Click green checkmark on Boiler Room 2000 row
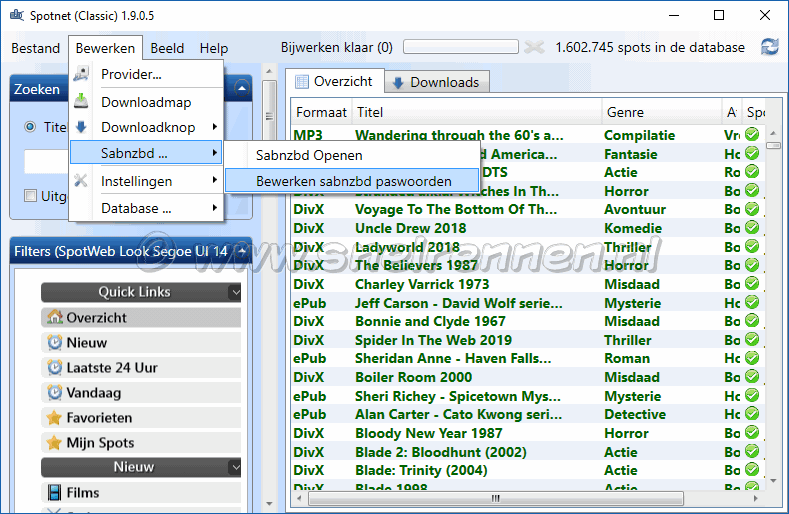 tap(752, 377)
